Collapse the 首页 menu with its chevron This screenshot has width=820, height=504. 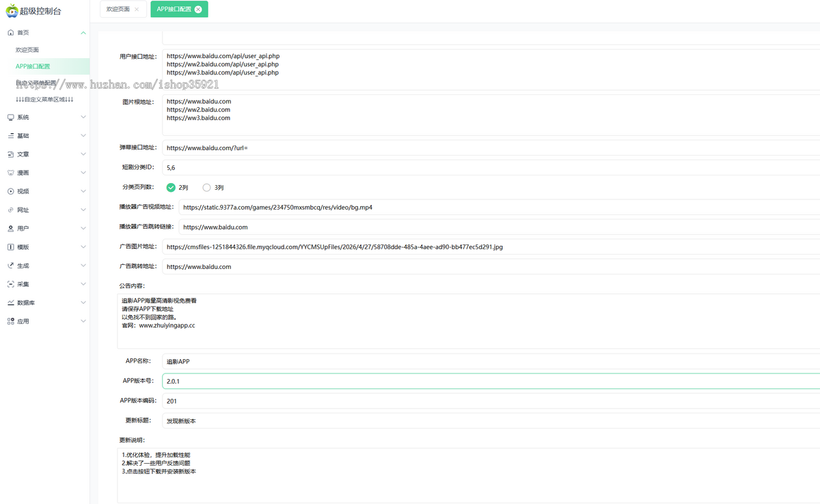[x=83, y=33]
